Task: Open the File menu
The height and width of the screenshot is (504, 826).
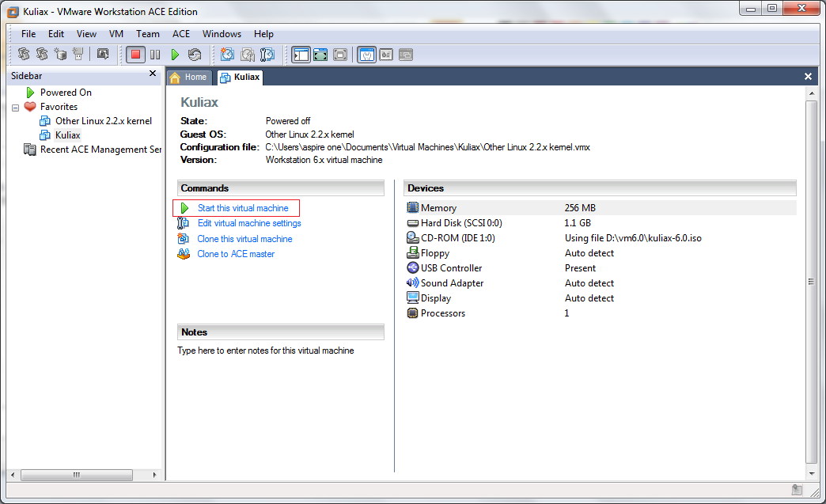Action: coord(28,34)
